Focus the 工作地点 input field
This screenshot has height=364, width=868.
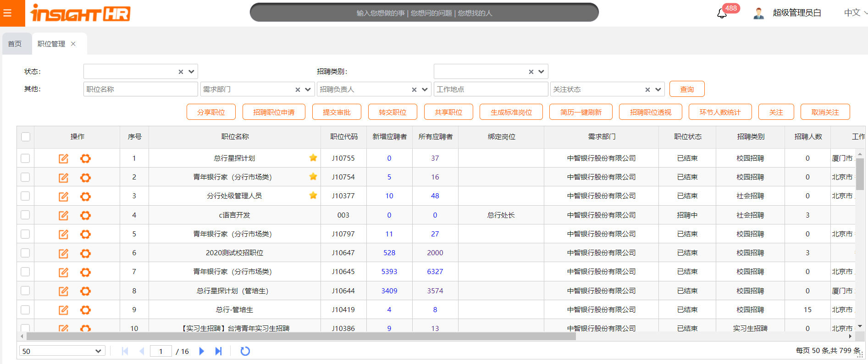pos(491,89)
